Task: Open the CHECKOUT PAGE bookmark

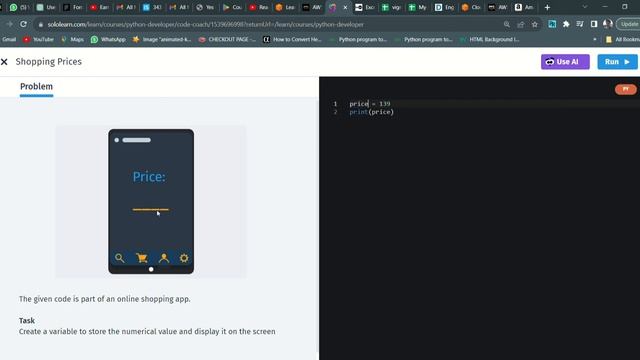Action: [x=227, y=40]
